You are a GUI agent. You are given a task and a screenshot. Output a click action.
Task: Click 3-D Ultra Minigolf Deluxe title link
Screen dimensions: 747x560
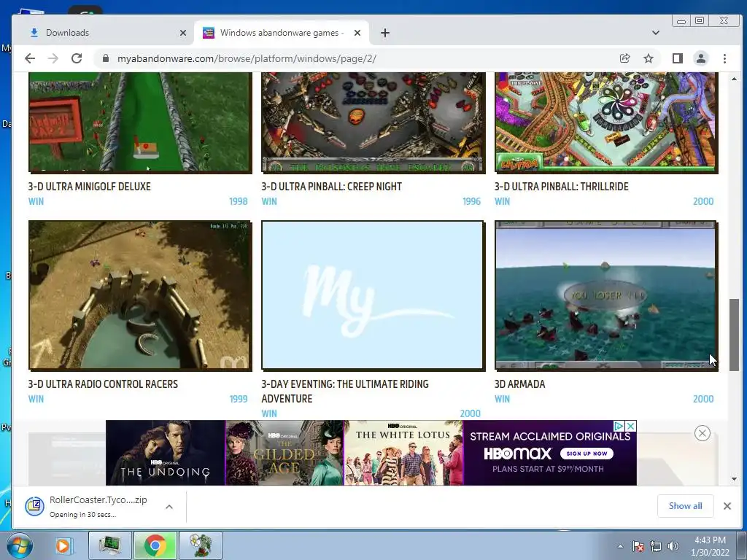point(90,187)
